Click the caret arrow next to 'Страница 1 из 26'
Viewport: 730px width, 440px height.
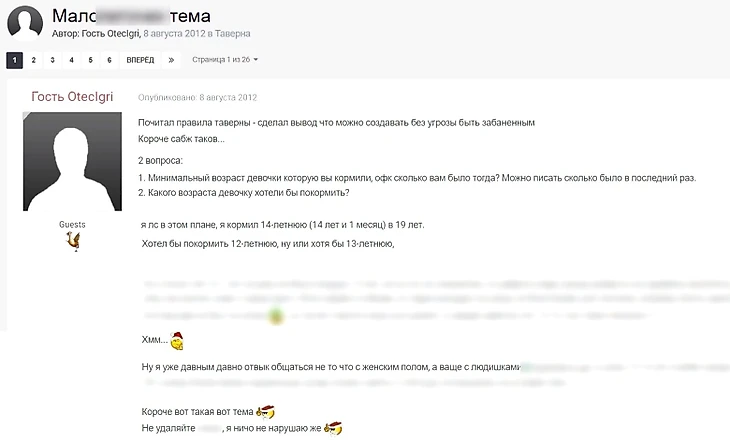[256, 60]
